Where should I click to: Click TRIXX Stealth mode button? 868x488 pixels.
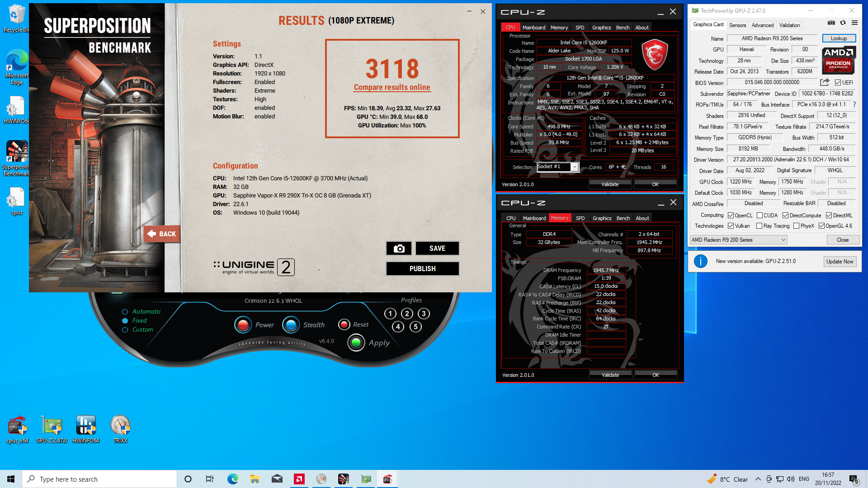[291, 324]
